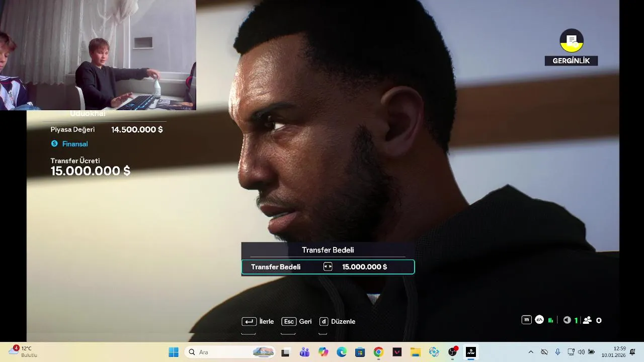Viewport: 644px width, 362px height.
Task: Click the GERGİNLİK label badge
Action: pos(571,61)
